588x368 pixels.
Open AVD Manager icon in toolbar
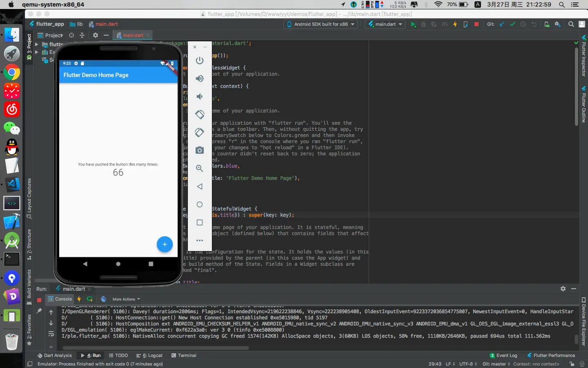(x=547, y=25)
